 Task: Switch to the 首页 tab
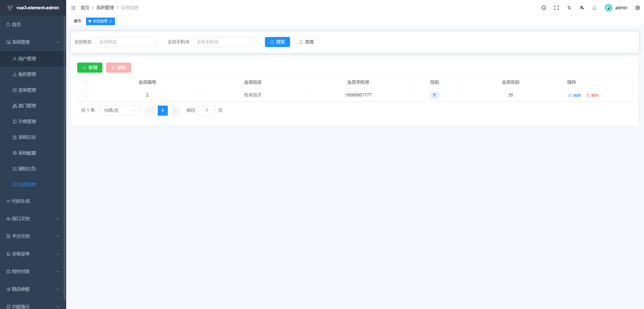pos(77,21)
